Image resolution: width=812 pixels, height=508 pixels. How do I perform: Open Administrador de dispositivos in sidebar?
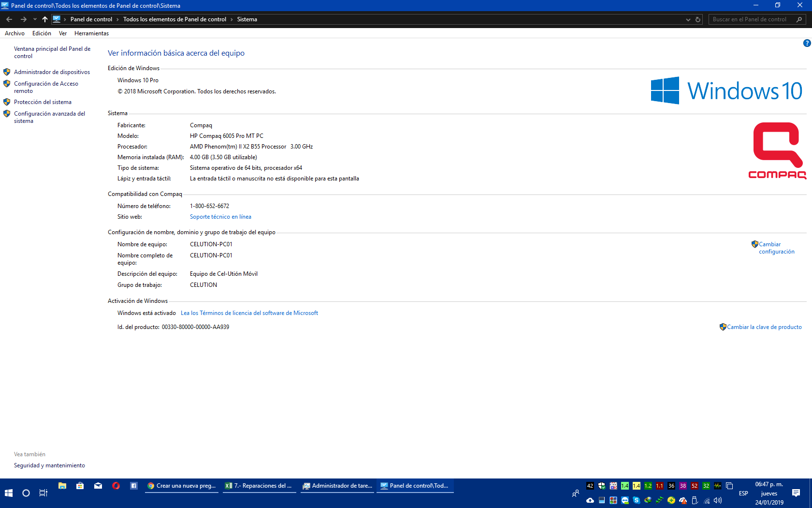[x=52, y=72]
